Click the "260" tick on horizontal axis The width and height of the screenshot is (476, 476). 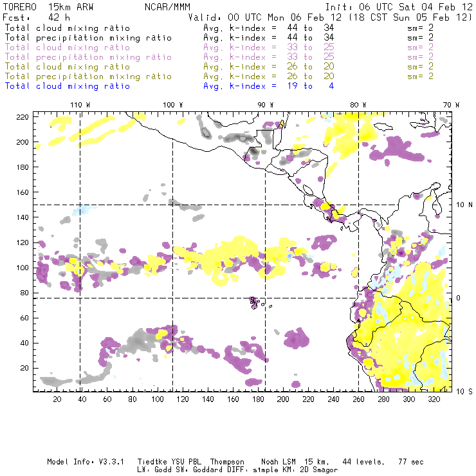[x=358, y=399]
